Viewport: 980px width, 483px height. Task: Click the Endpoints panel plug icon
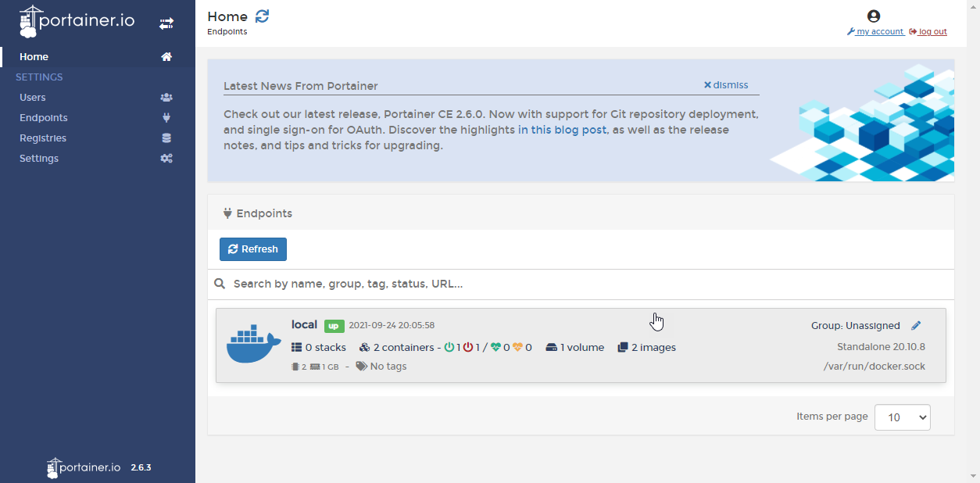(227, 213)
